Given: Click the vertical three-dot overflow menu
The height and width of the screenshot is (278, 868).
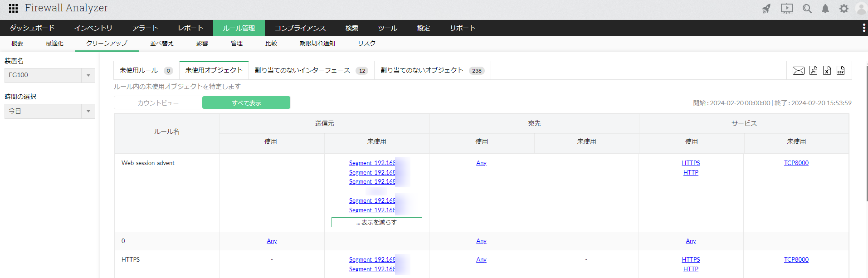Looking at the screenshot, I should pyautogui.click(x=863, y=28).
